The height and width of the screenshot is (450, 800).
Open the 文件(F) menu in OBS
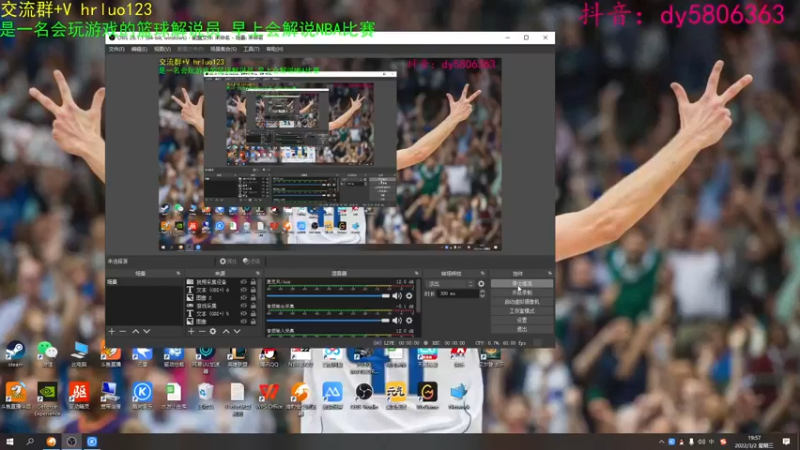point(116,49)
